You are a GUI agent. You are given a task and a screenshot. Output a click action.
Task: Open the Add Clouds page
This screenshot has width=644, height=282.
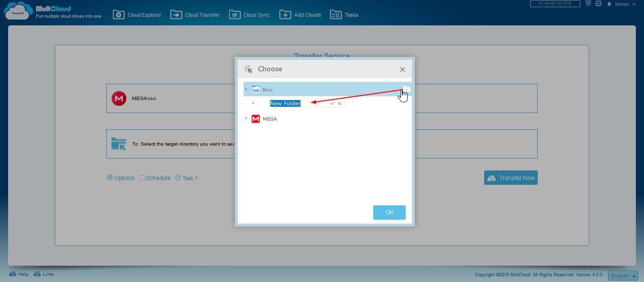(x=300, y=15)
